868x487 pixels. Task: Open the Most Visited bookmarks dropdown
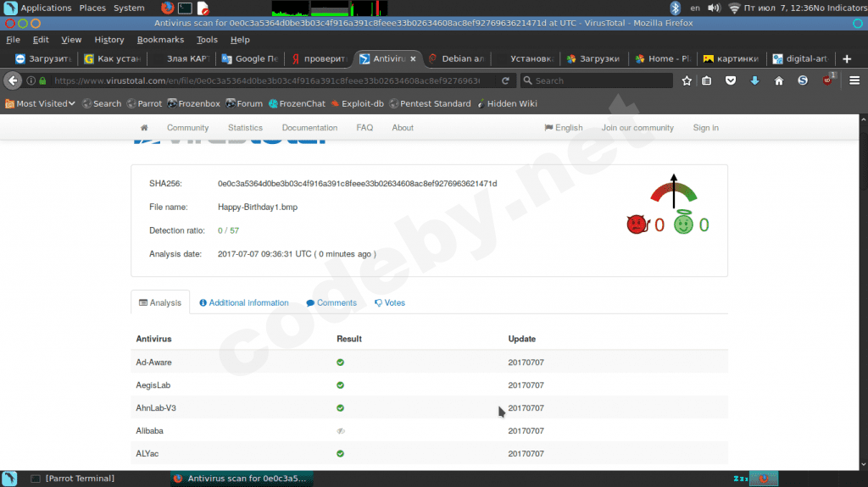click(40, 103)
